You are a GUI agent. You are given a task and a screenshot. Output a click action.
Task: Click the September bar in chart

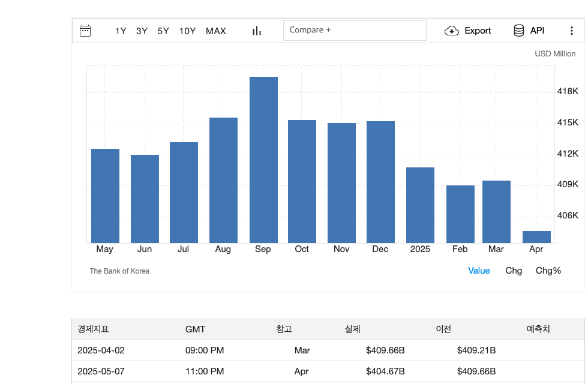point(263,160)
